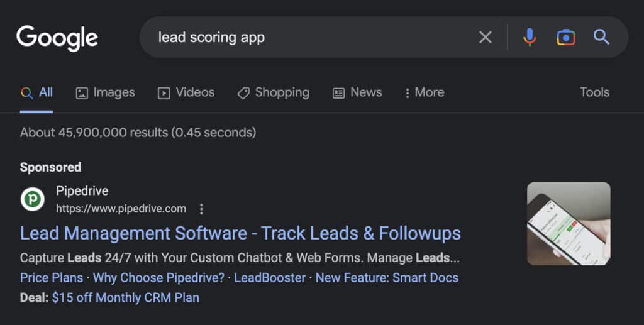Select the All results tab
The height and width of the screenshot is (325, 644).
(36, 92)
